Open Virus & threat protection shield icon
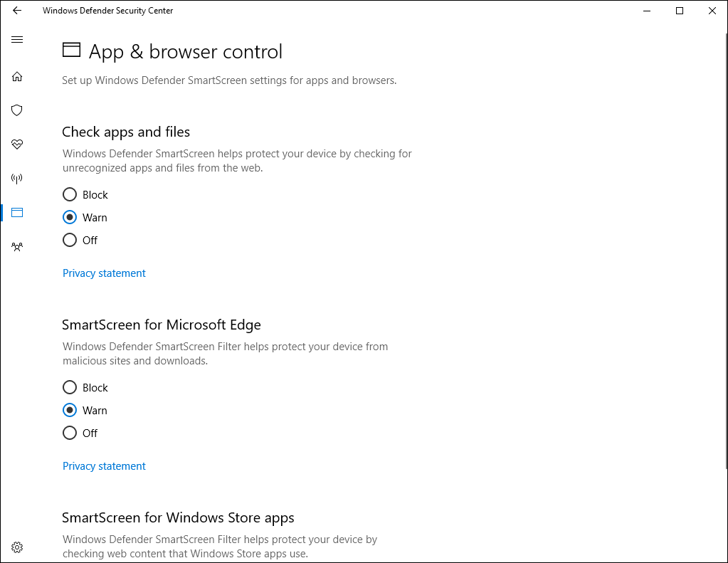The width and height of the screenshot is (728, 563). [x=16, y=110]
